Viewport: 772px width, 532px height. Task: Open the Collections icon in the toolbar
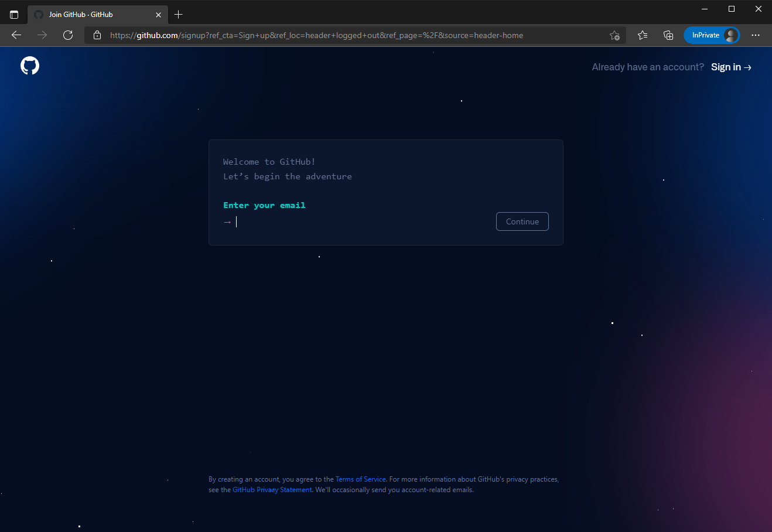(x=668, y=35)
